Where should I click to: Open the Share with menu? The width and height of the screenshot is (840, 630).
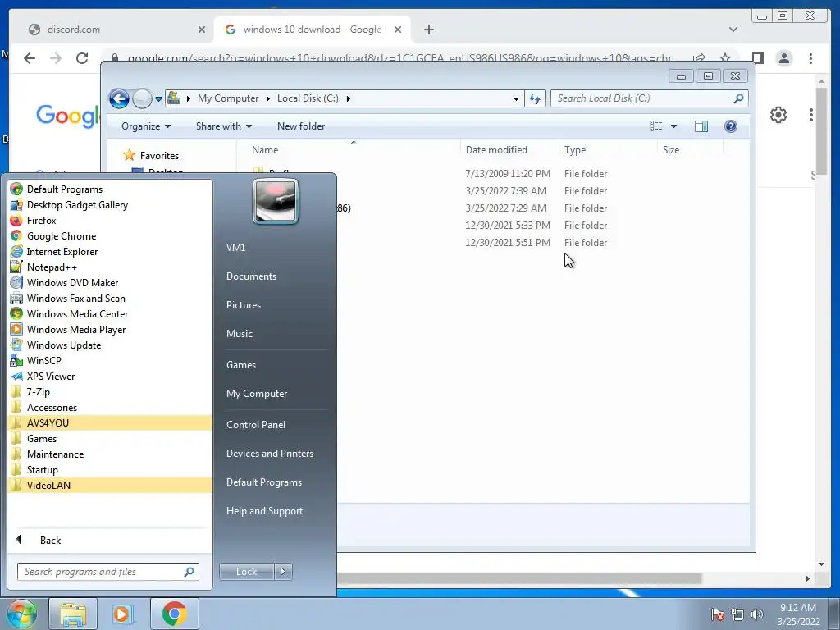[223, 126]
